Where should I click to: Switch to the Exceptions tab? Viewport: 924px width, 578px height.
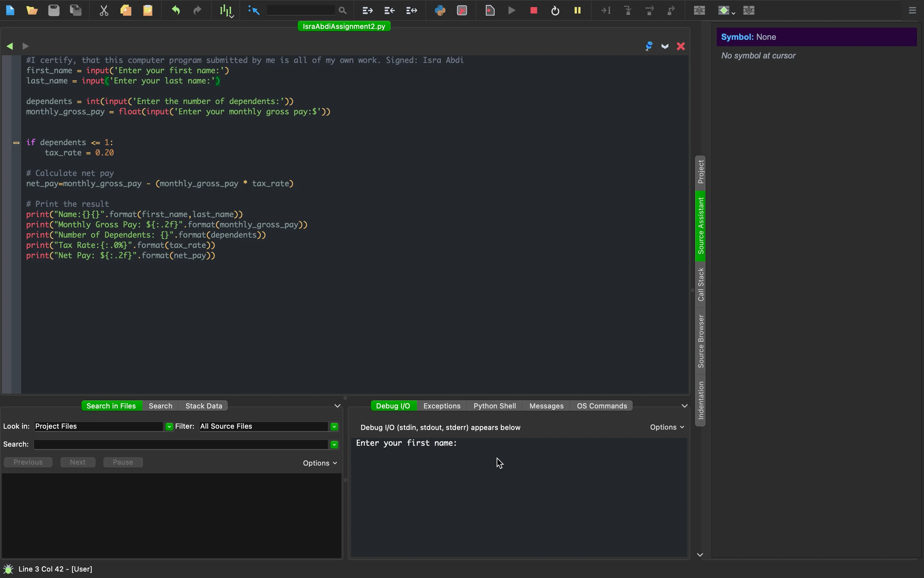coord(442,406)
